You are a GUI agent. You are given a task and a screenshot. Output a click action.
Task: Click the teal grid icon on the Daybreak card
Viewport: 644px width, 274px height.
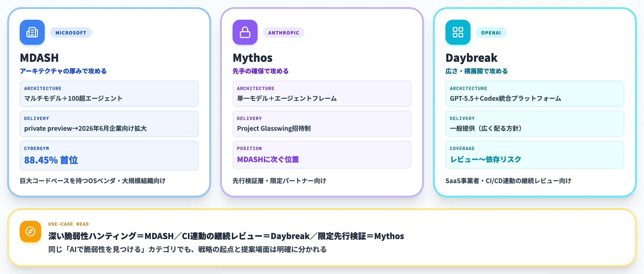pos(458,32)
